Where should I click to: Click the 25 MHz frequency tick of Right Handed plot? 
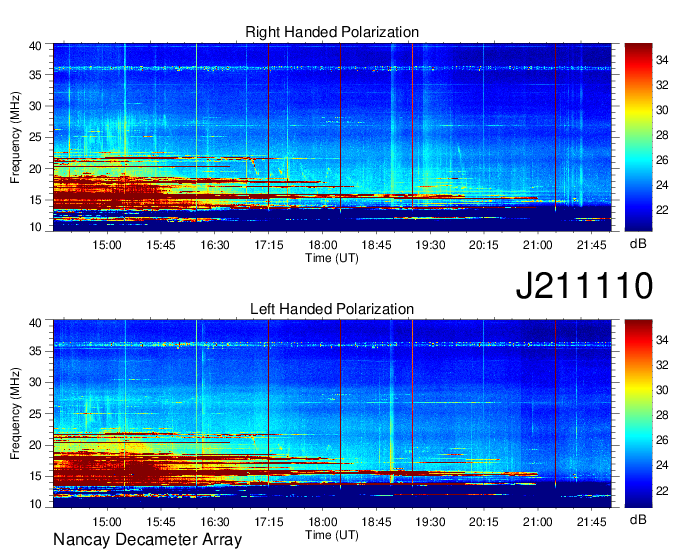click(x=36, y=137)
